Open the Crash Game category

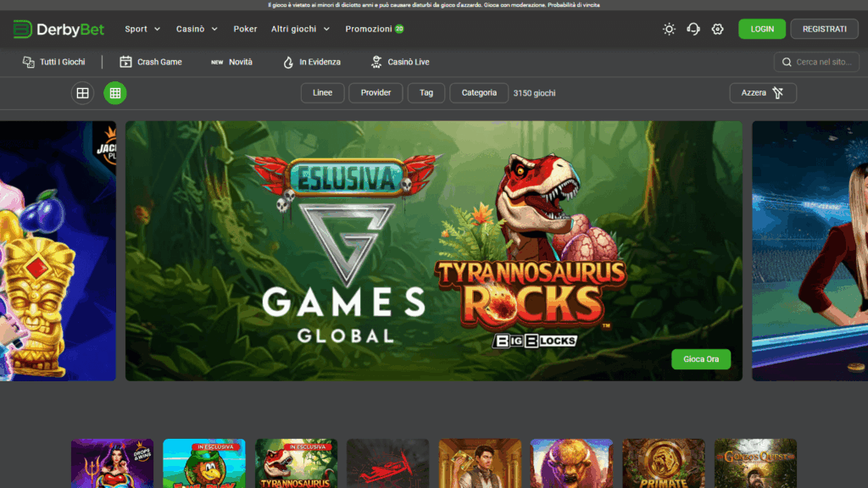pos(151,62)
